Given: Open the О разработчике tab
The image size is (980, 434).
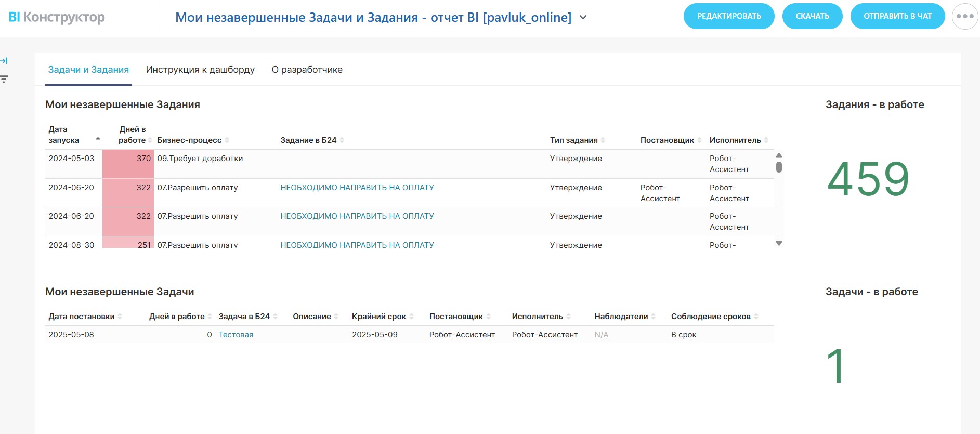Looking at the screenshot, I should click(x=307, y=70).
